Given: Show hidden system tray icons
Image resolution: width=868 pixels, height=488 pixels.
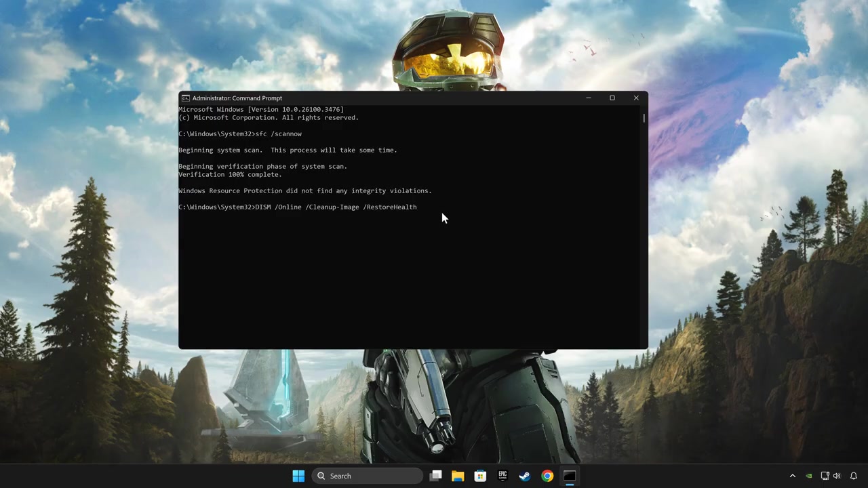Looking at the screenshot, I should (792, 476).
